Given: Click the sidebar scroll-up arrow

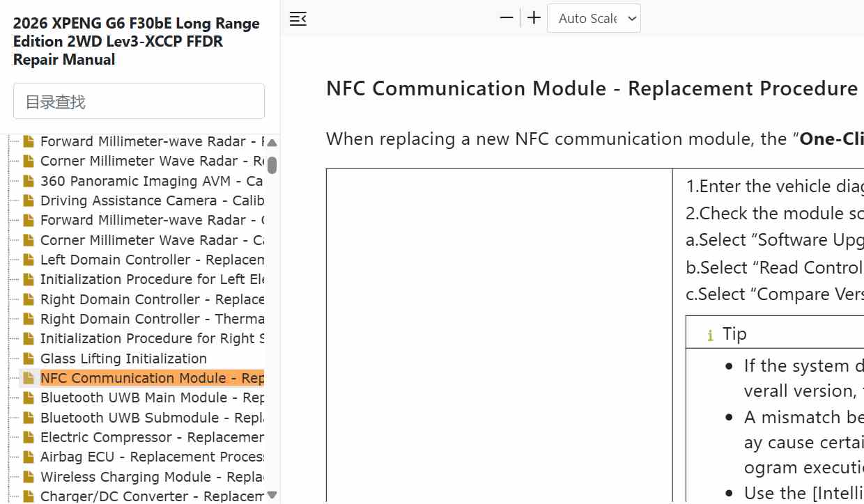Looking at the screenshot, I should [x=272, y=143].
